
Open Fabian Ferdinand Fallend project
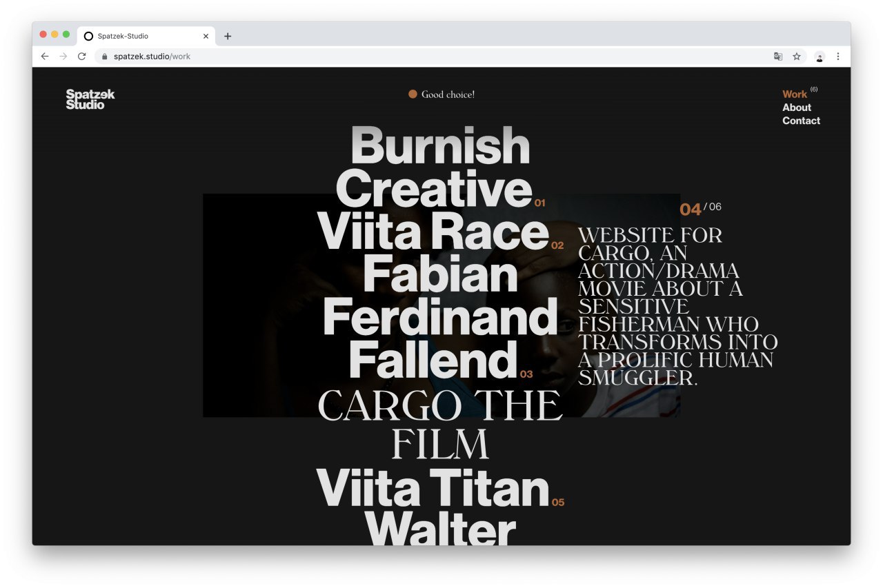coord(439,316)
